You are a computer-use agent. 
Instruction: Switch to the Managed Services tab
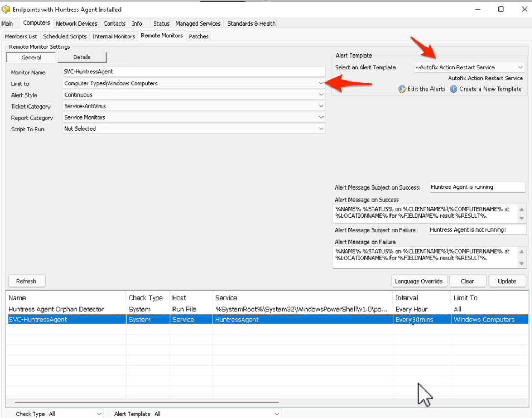[x=198, y=23]
